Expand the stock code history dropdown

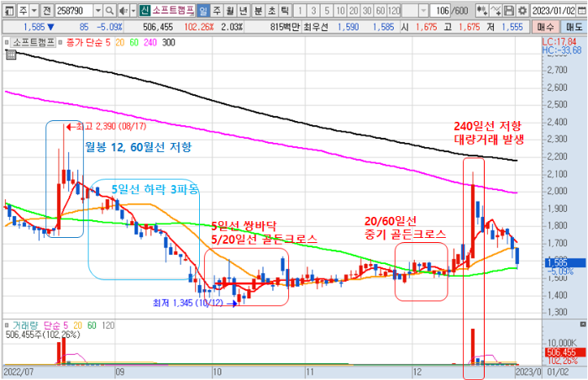(x=98, y=11)
